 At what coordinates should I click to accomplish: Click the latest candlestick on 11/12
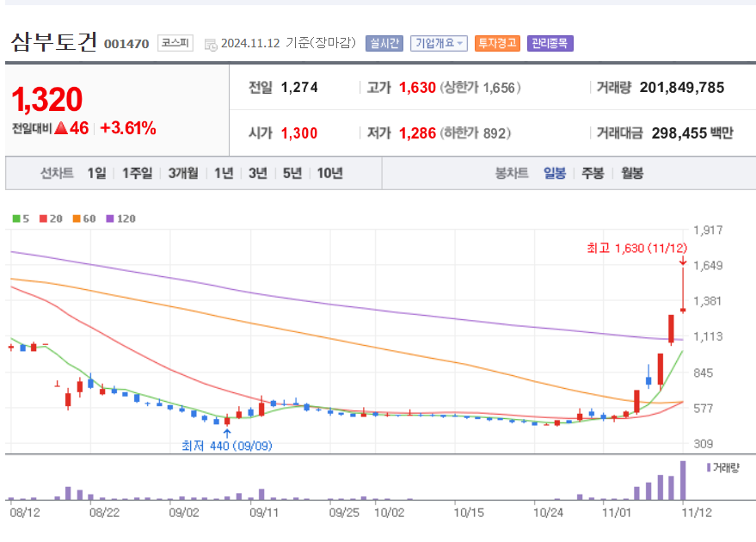tap(683, 290)
